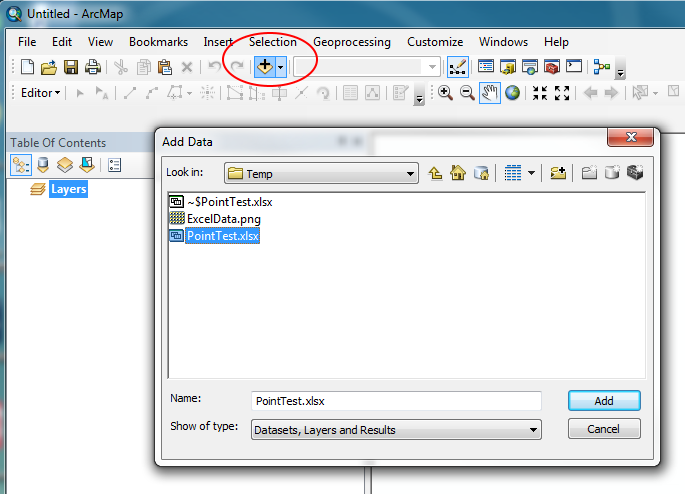Open the Windows menu
This screenshot has width=685, height=494.
pos(503,42)
